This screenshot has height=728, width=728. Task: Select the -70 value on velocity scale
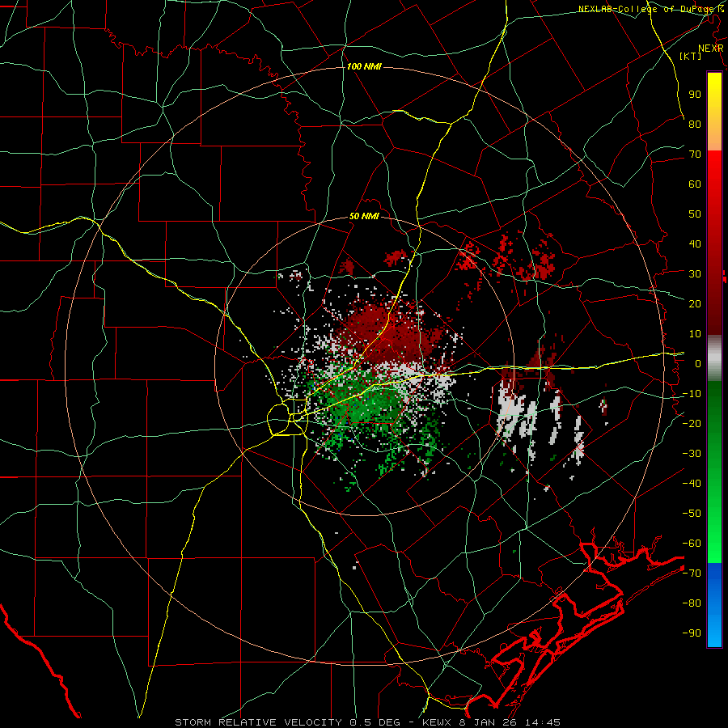(692, 574)
